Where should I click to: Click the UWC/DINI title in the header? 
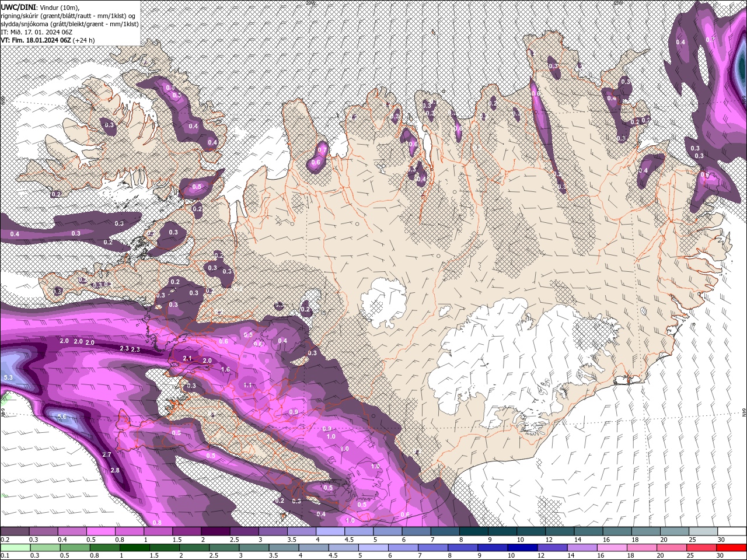click(x=19, y=6)
